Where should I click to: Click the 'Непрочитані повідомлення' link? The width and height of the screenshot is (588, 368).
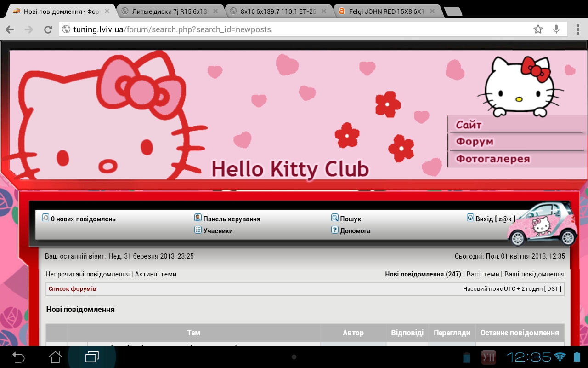point(87,274)
